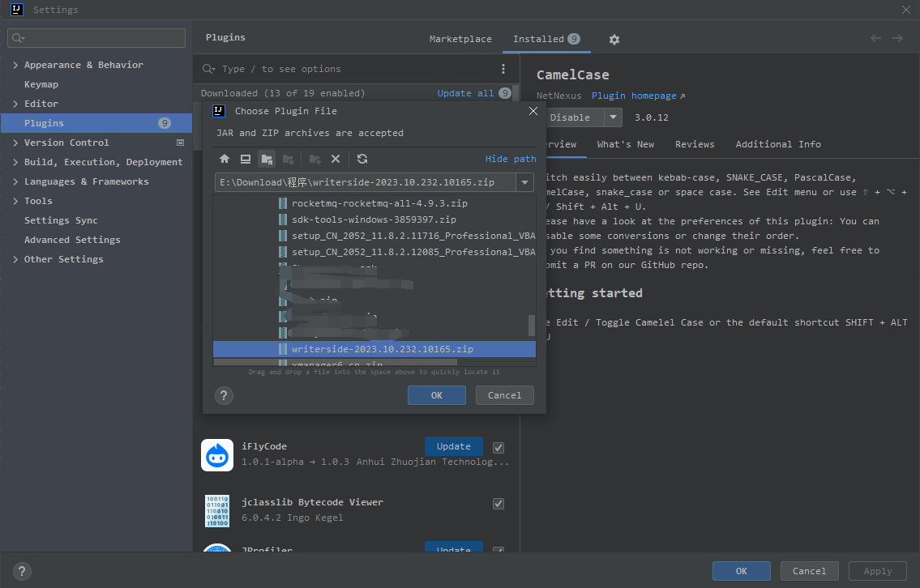Jump to the home directory in file chooser
The width and height of the screenshot is (920, 588).
[x=225, y=159]
